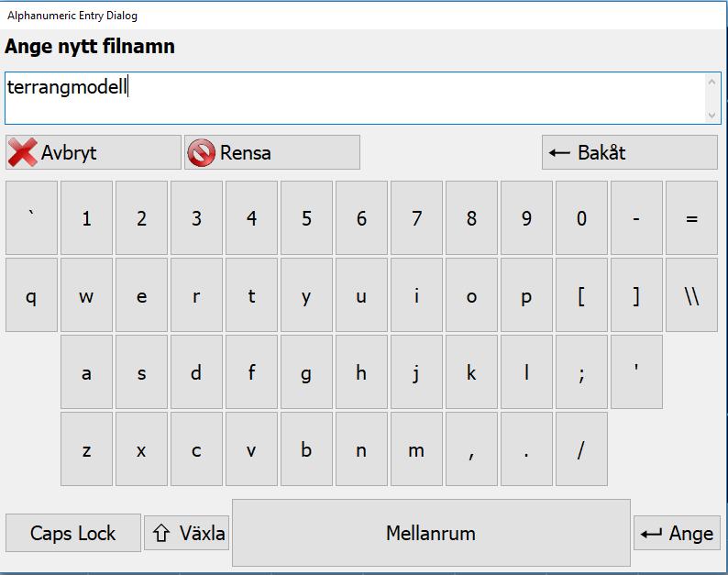
Task: Click the Ange enter arrow button
Action: 677,533
